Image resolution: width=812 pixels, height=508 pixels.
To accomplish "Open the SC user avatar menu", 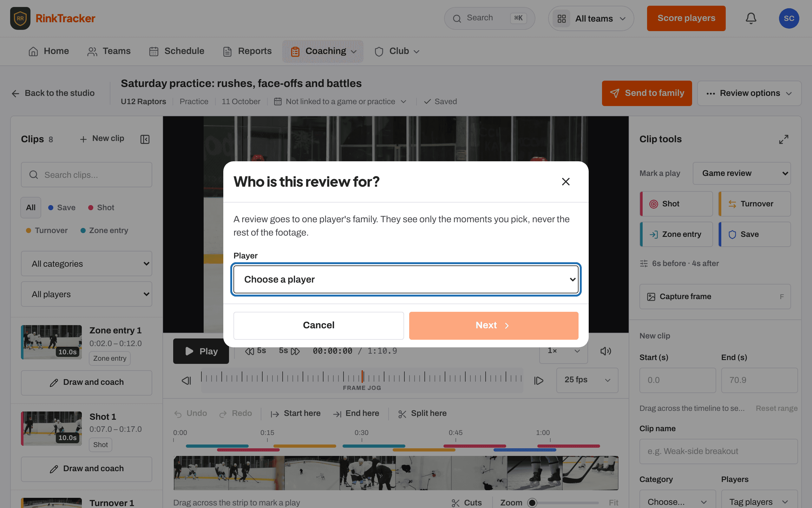I will (x=789, y=18).
